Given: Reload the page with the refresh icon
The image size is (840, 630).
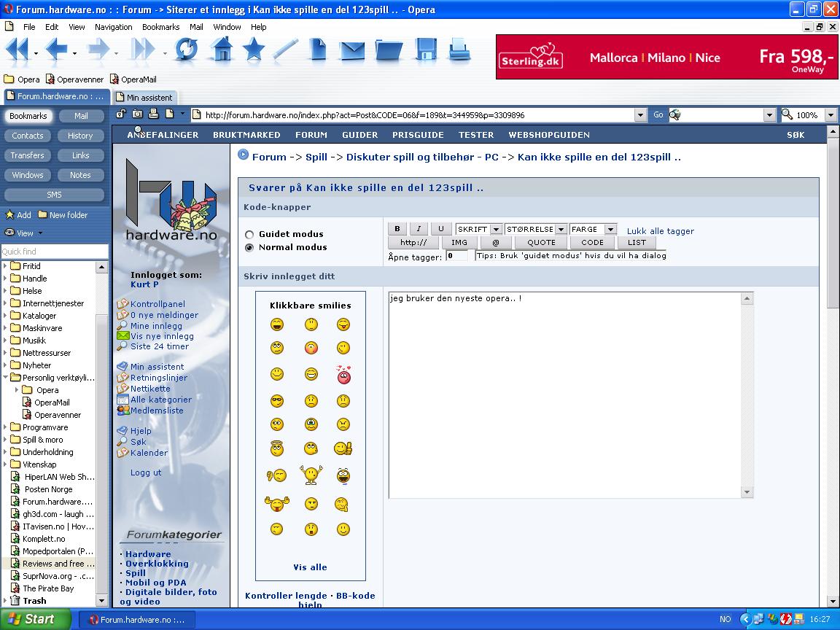Looking at the screenshot, I should [x=186, y=50].
